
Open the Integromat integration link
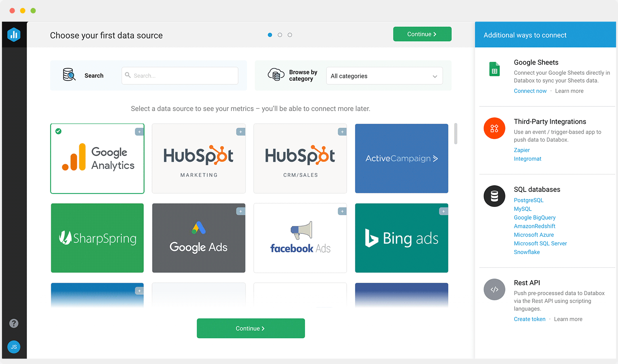528,159
